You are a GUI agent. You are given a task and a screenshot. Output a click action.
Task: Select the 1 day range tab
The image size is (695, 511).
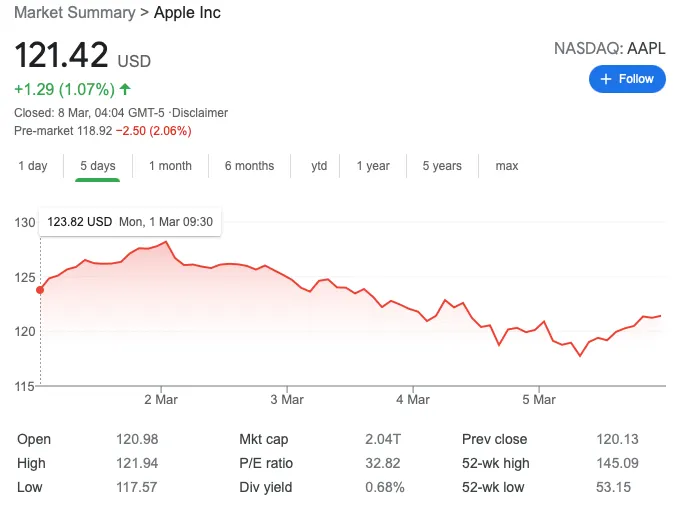[x=33, y=166]
